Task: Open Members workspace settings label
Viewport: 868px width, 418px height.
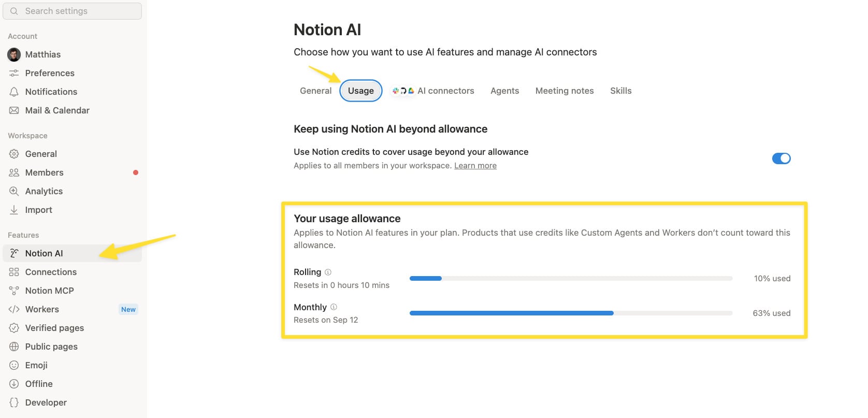Action: (x=45, y=172)
